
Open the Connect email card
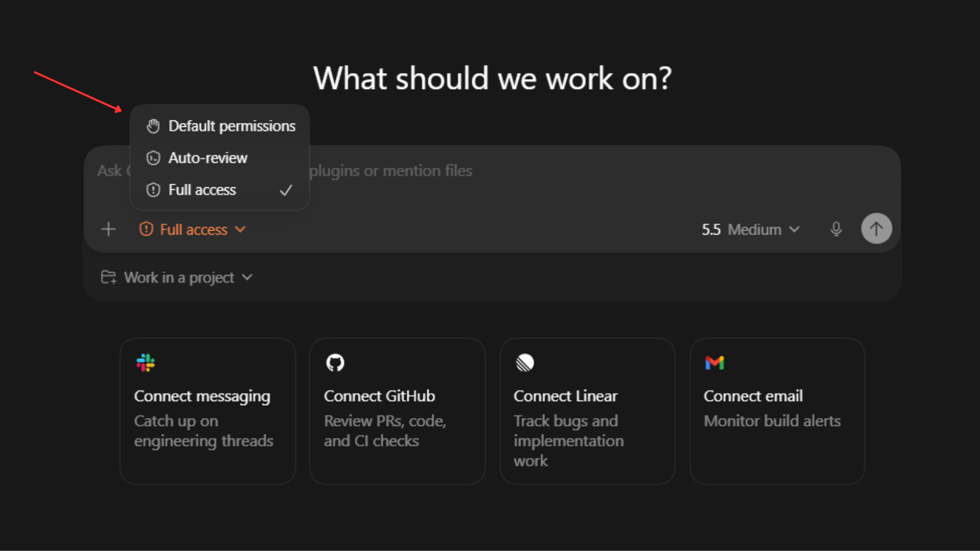(x=777, y=411)
